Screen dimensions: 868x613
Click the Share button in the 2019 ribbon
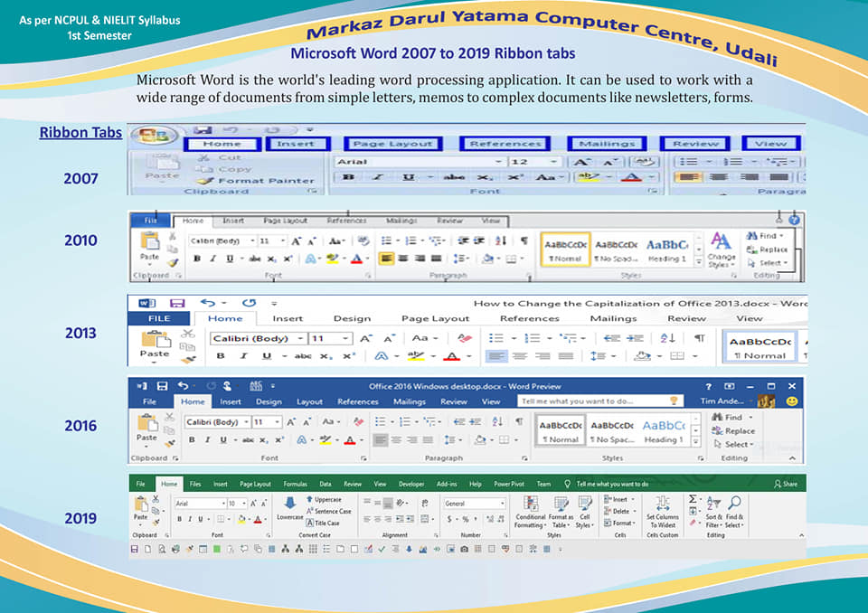tap(786, 484)
